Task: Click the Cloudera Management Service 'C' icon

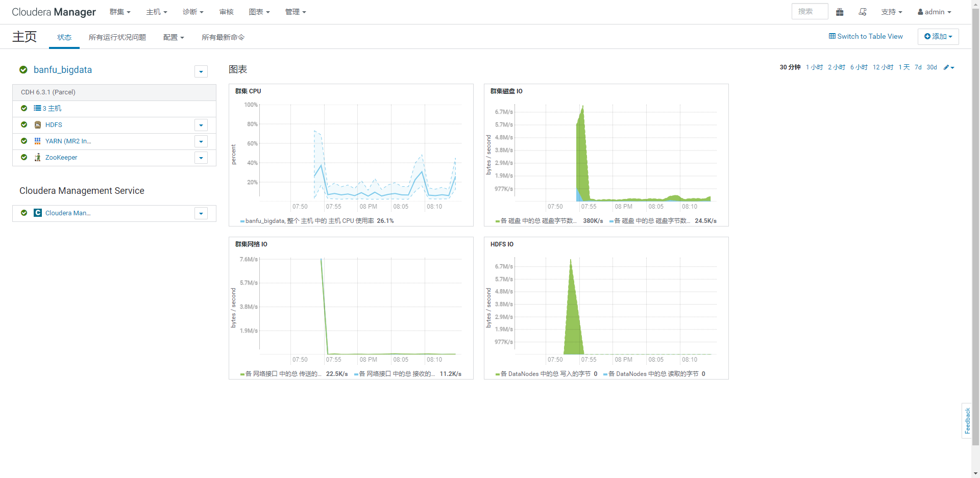Action: point(38,213)
